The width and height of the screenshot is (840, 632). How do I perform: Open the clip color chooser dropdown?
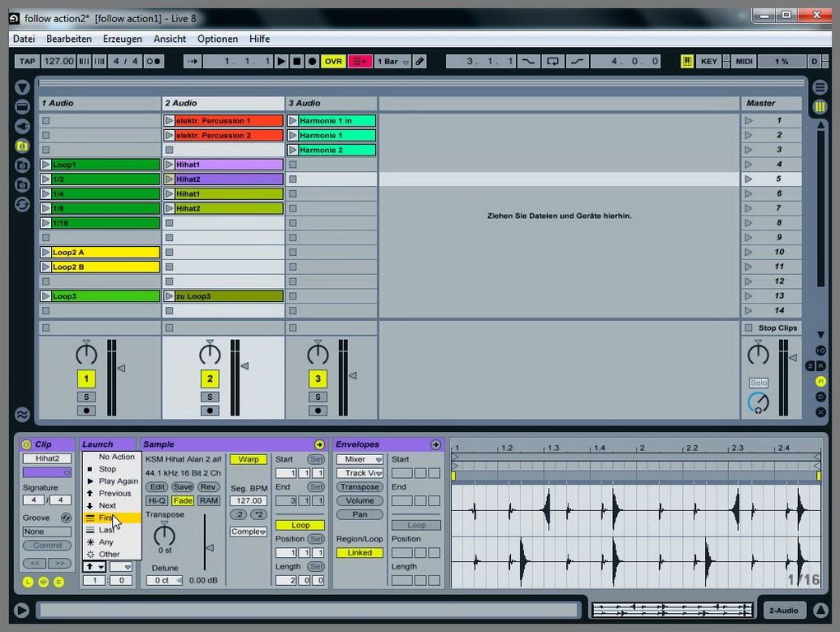(47, 473)
